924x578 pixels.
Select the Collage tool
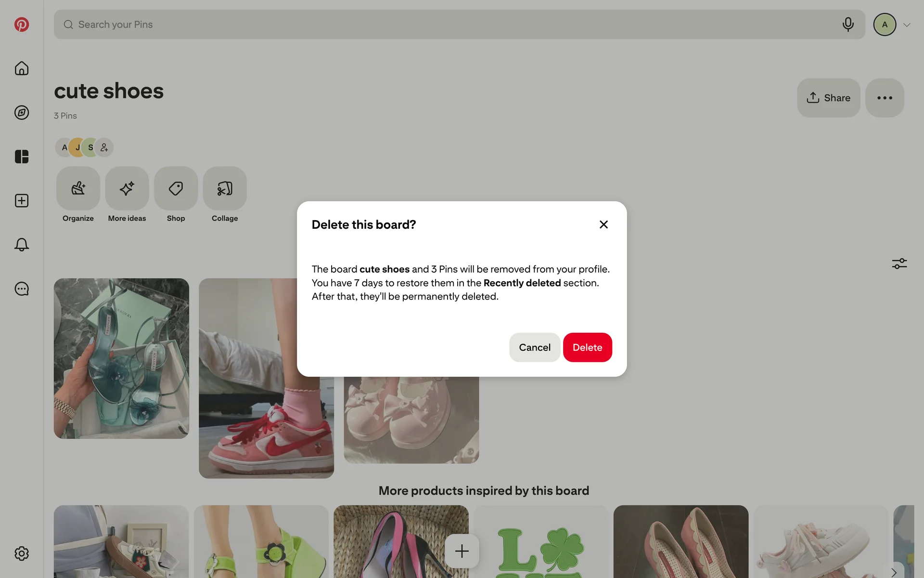(225, 195)
